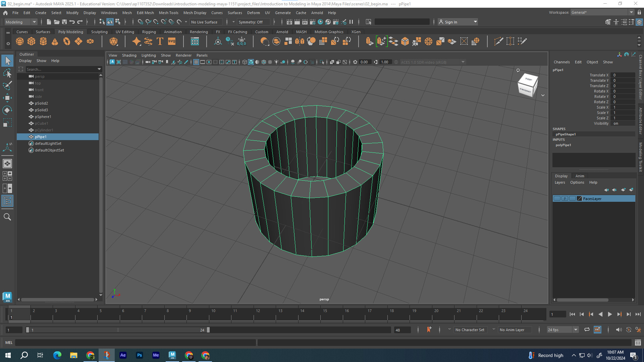Click the polygon Type text shelf icon
Image resolution: width=644 pixels, height=362 pixels.
160,42
